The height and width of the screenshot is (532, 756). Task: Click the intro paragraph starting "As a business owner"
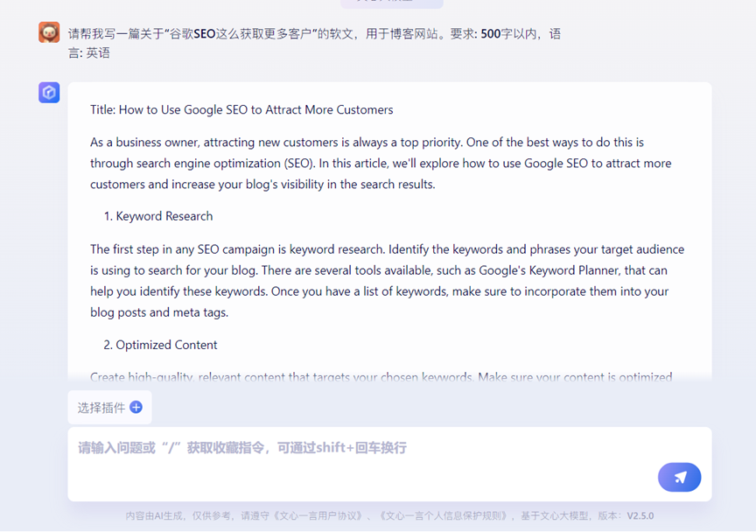point(381,163)
